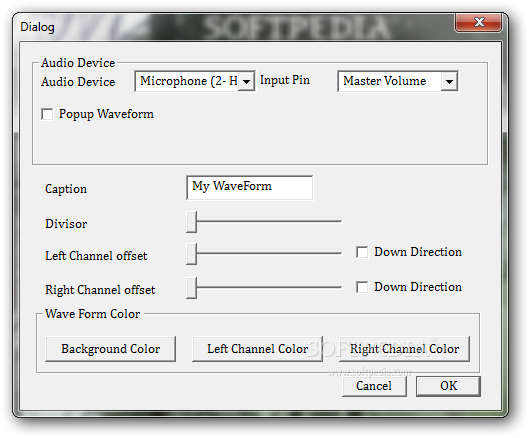Expand the Input Pin Master Volume dropdown
529x438 pixels.
pos(449,81)
